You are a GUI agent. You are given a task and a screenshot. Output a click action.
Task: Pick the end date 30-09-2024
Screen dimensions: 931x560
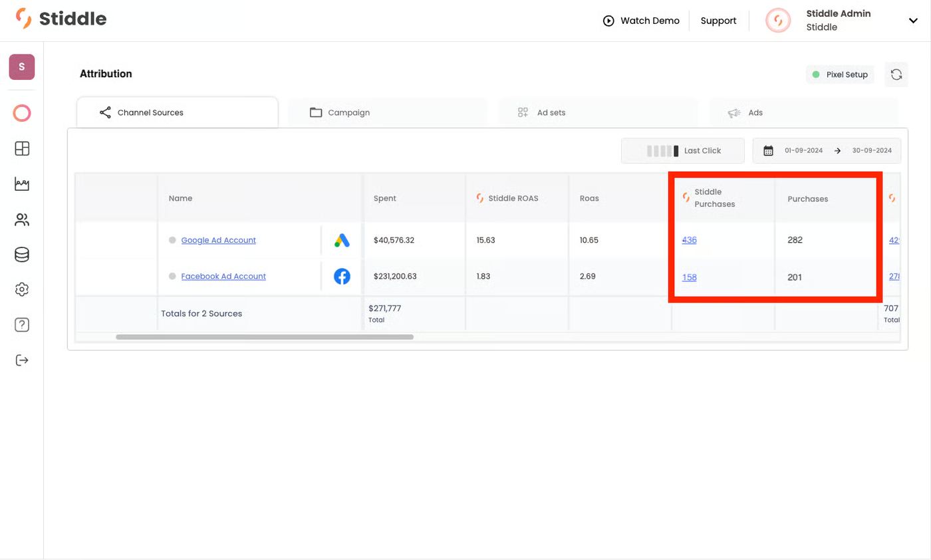[x=872, y=151]
